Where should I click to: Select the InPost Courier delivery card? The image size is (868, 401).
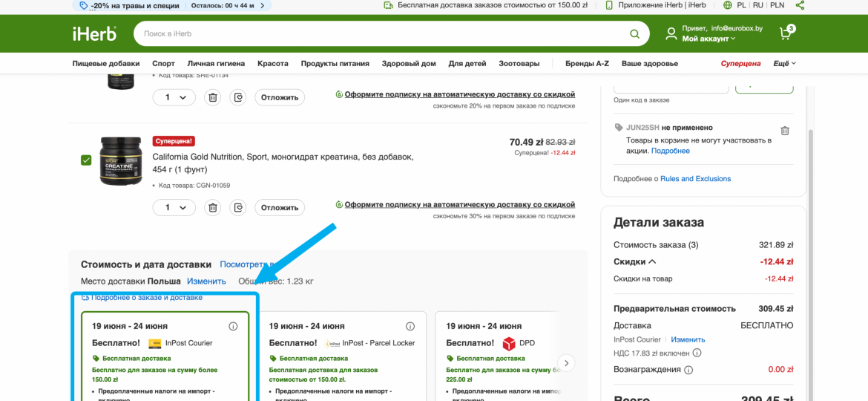(x=165, y=356)
